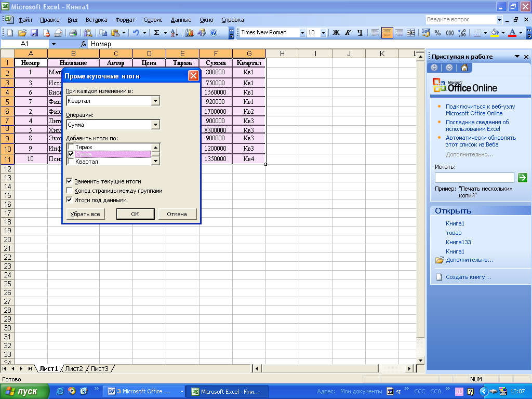Click the Paste clipboard icon

click(x=115, y=33)
